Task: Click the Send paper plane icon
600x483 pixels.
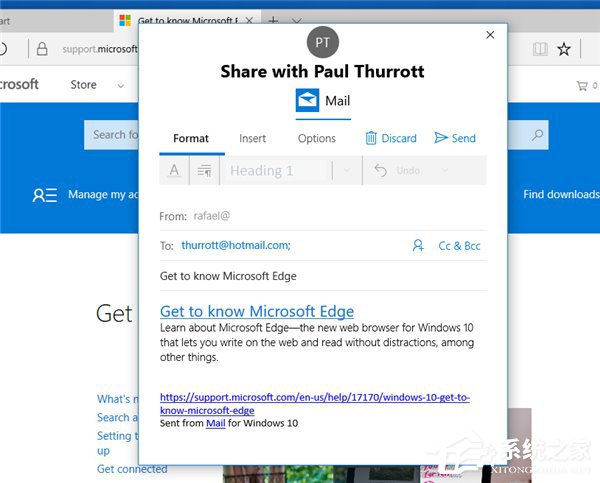Action: [x=441, y=138]
